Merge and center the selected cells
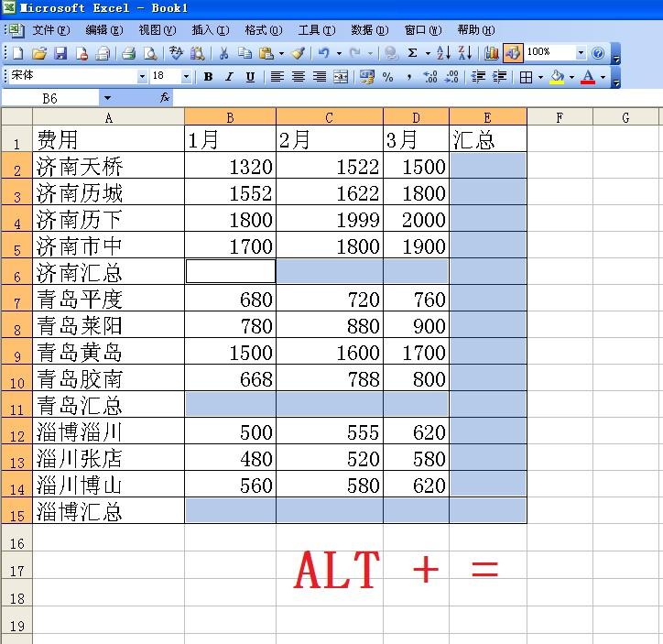The image size is (663, 644). 341,77
